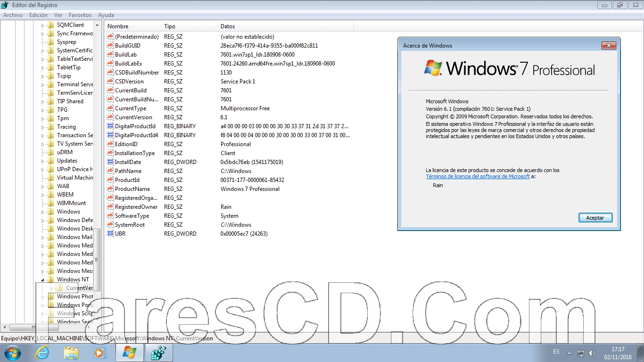Viewport: 644px width, 362px height.
Task: Show hidden tray icons arrow
Action: 569,353
